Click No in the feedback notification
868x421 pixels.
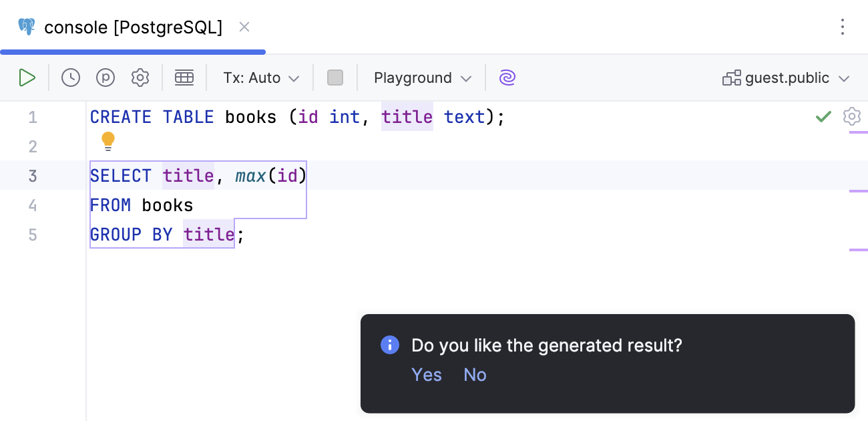click(475, 375)
